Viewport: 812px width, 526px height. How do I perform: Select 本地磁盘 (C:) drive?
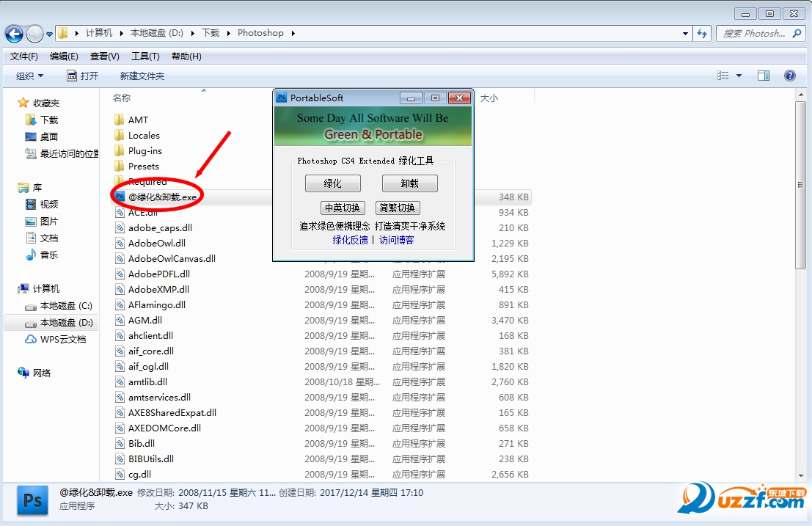[x=59, y=305]
